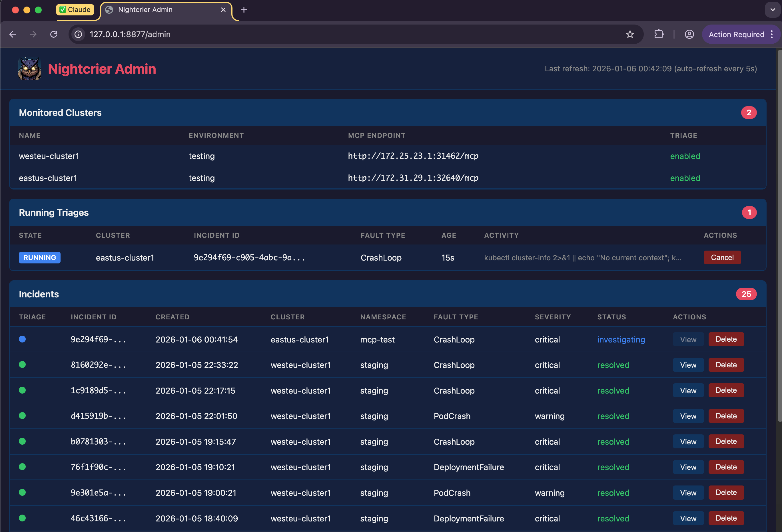Image resolution: width=782 pixels, height=532 pixels.
Task: Collapse the Running Triages section
Action: coord(54,212)
